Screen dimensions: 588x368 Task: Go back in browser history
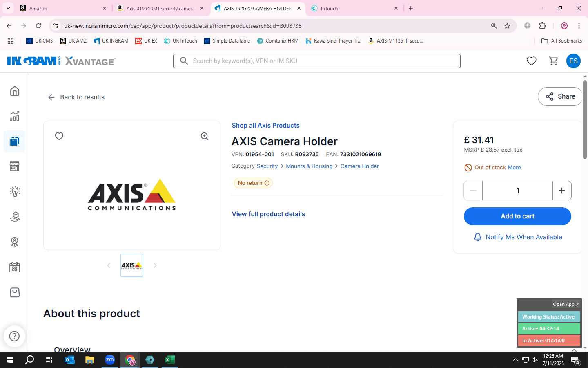pyautogui.click(x=9, y=26)
